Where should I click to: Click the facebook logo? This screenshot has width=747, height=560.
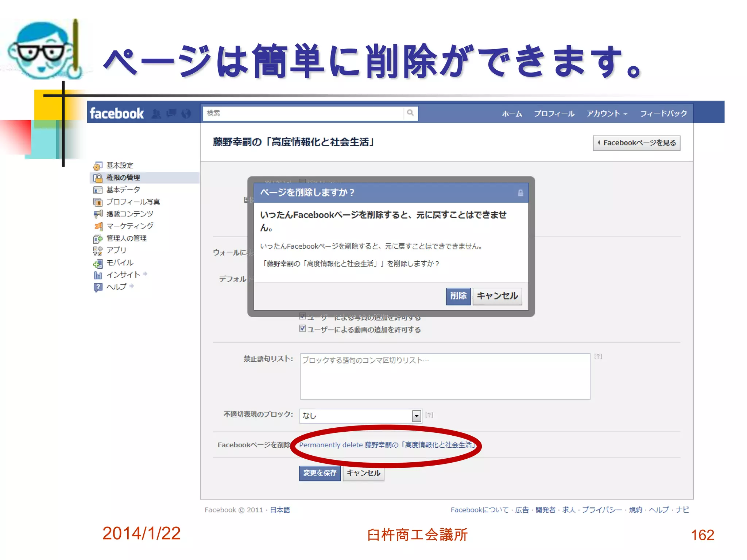click(x=117, y=113)
